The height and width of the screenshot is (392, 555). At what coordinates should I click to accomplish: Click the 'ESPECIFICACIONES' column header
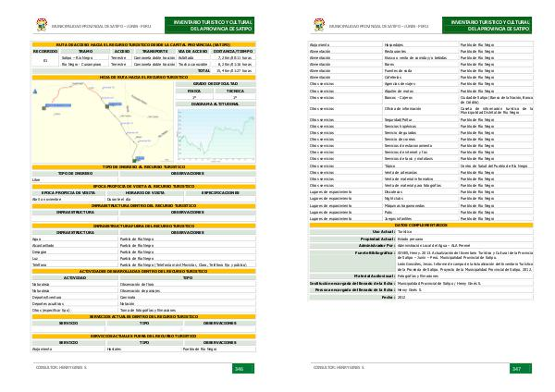coord(220,193)
